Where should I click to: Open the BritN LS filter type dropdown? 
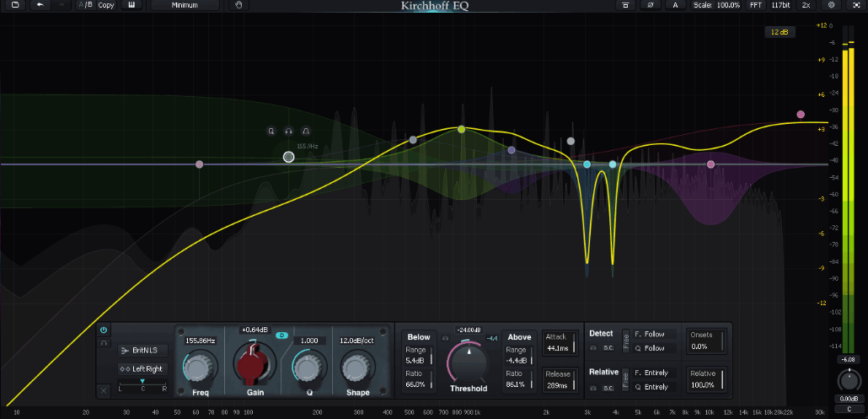coord(143,350)
